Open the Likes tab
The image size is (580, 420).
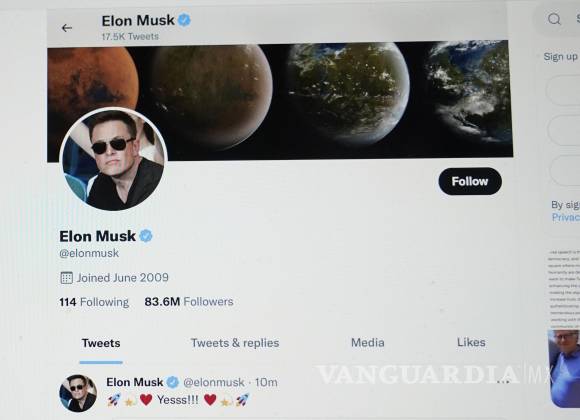[x=471, y=342]
